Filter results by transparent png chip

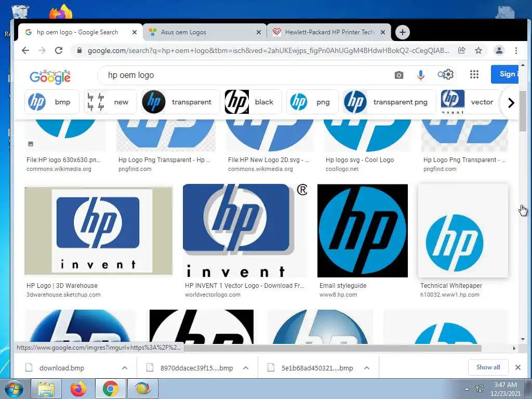pyautogui.click(x=390, y=102)
